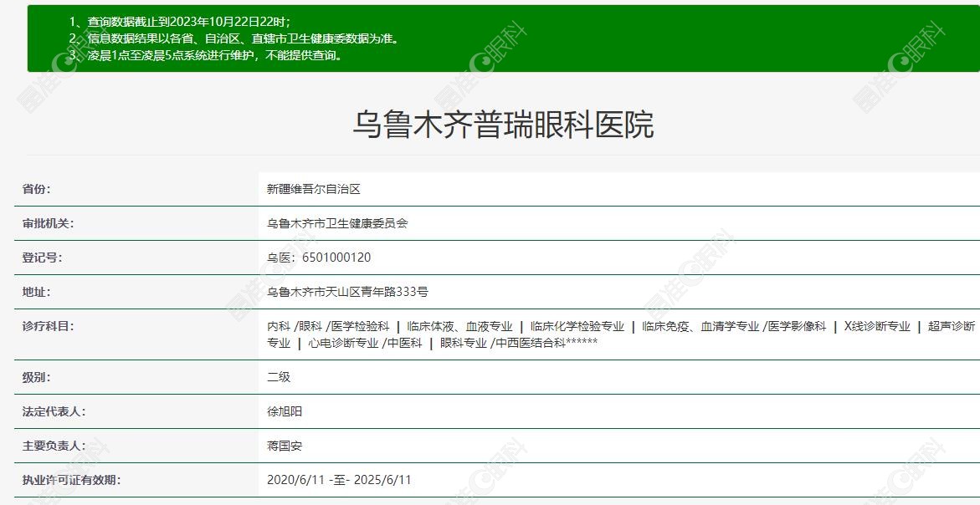Screen dimensions: 980x505
Task: Click the 主要负责人 row label
Action: pyautogui.click(x=53, y=446)
